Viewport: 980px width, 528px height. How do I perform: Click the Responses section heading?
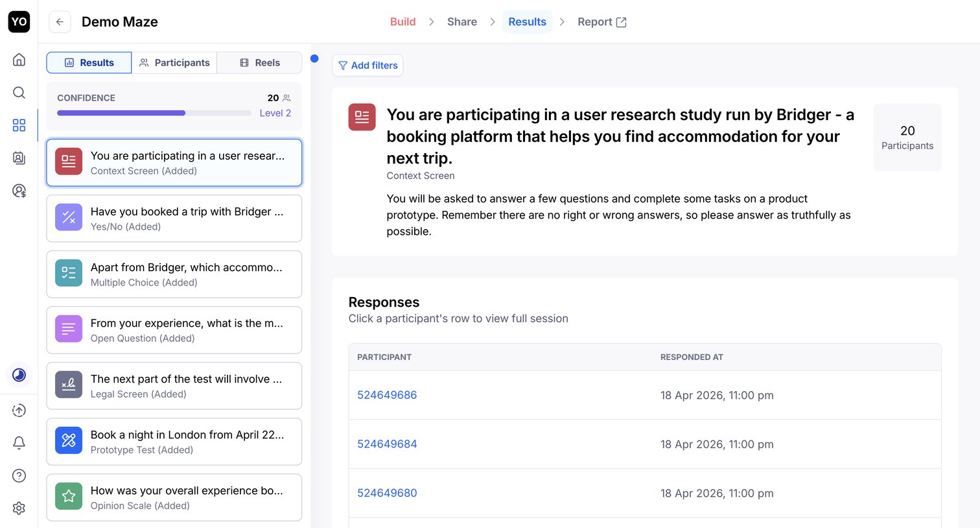(x=384, y=302)
